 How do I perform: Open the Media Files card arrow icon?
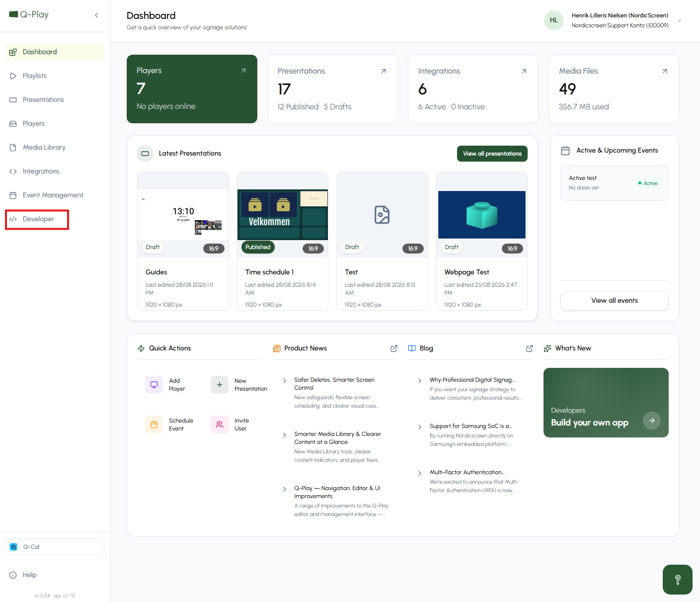tap(665, 71)
